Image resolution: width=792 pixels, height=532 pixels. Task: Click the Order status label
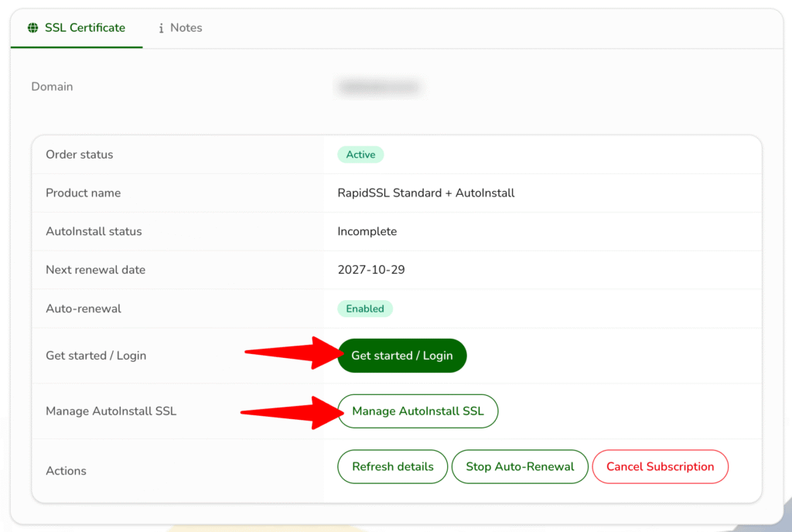[80, 155]
